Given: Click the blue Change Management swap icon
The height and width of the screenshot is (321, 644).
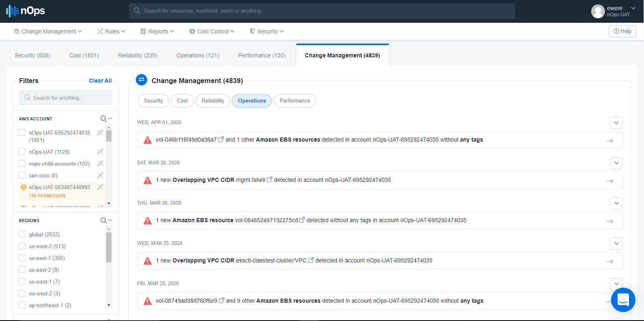Looking at the screenshot, I should click(141, 80).
